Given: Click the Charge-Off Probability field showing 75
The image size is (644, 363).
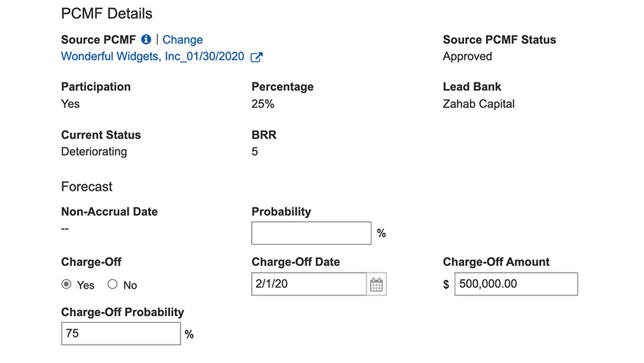Looking at the screenshot, I should click(x=120, y=334).
